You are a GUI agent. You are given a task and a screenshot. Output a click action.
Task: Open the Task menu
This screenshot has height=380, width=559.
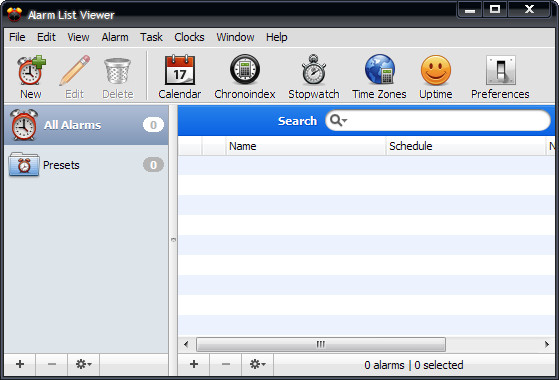pos(151,37)
